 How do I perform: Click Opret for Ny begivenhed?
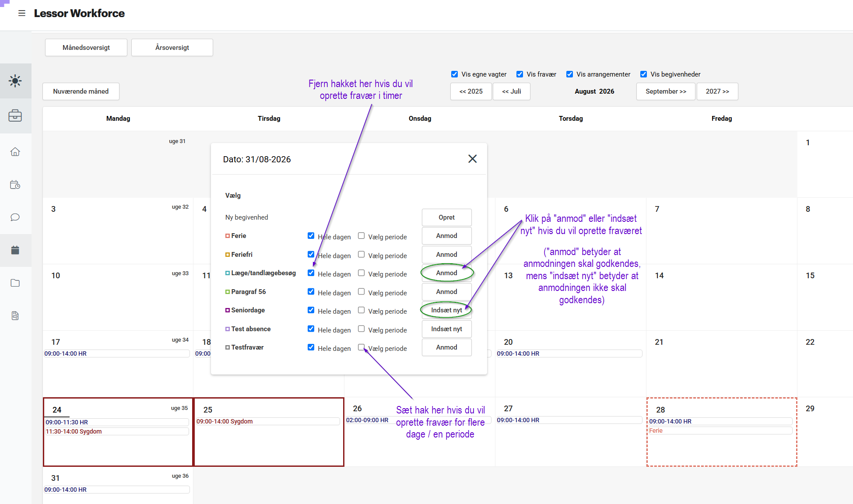click(446, 217)
